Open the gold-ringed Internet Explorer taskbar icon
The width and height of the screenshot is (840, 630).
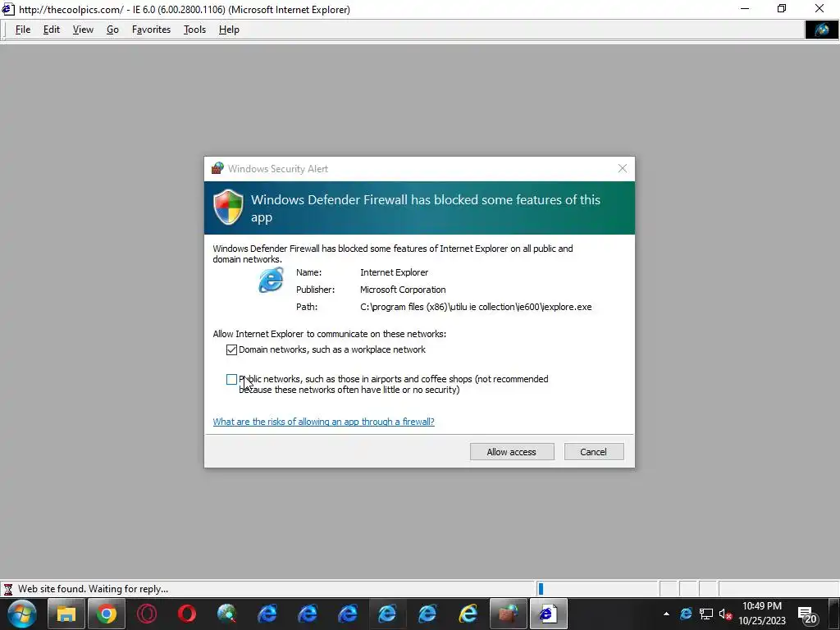(468, 614)
